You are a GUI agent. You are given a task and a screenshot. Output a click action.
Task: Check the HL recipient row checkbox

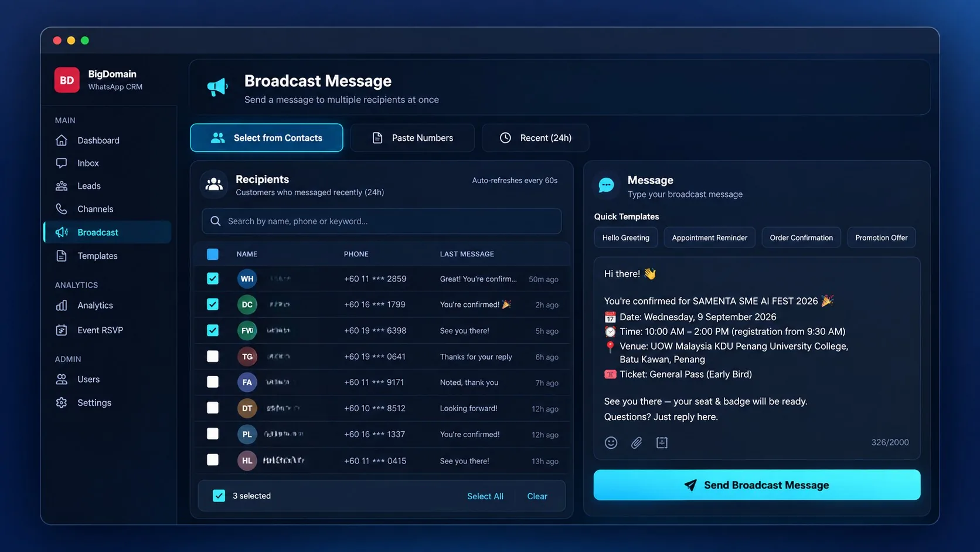tap(213, 460)
